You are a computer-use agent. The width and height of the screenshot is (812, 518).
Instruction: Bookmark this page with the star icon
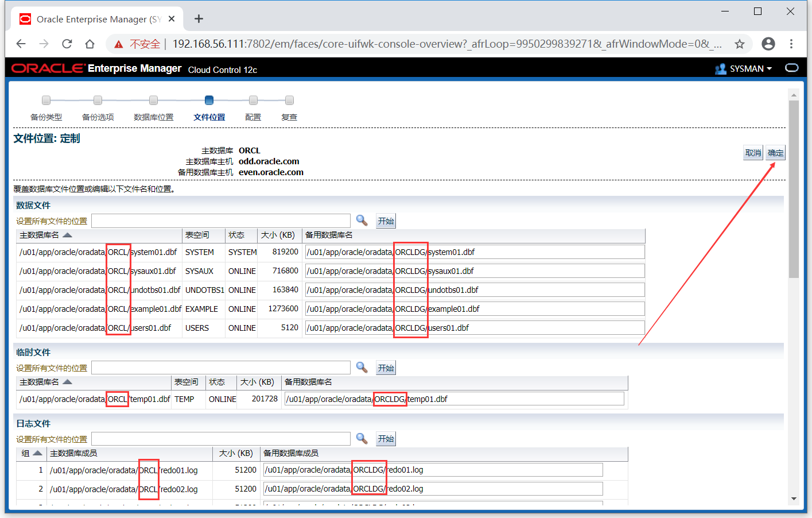pos(740,44)
